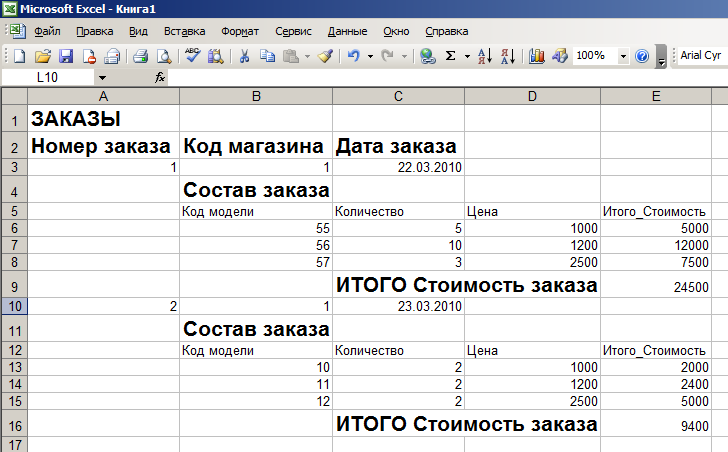Open the Chart Wizard icon
The width and height of the screenshot is (728, 452).
pos(537,56)
